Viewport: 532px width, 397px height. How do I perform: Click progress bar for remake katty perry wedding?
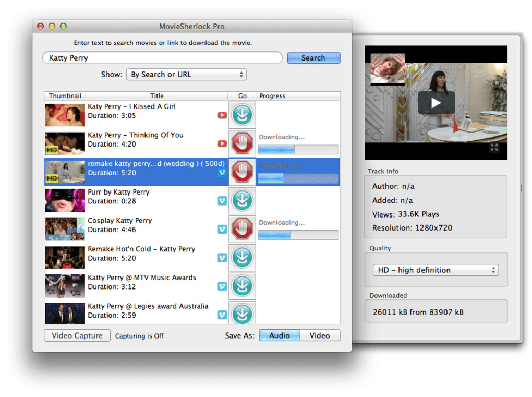click(x=298, y=178)
